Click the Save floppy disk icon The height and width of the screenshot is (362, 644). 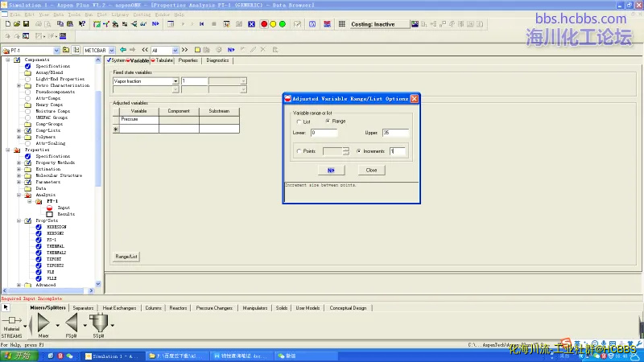click(x=26, y=24)
